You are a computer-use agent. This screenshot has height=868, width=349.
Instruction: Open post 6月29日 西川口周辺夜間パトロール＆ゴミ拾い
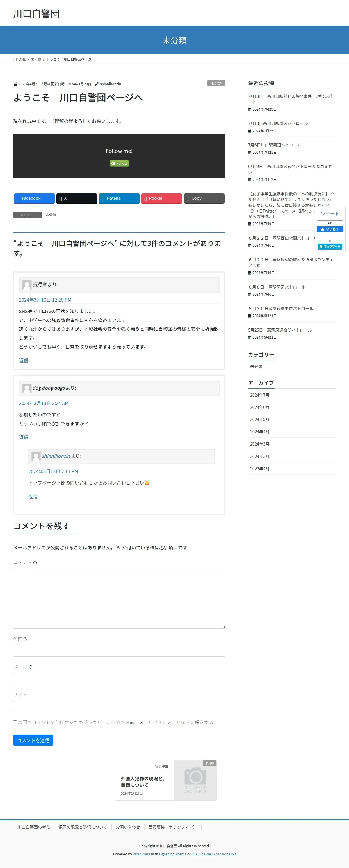[290, 169]
